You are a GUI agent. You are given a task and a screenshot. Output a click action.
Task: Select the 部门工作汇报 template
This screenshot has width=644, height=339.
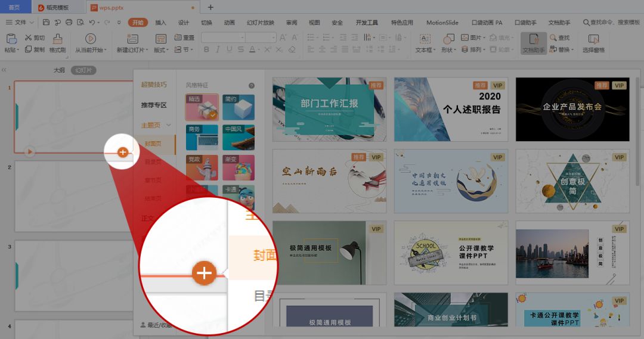[x=329, y=110]
